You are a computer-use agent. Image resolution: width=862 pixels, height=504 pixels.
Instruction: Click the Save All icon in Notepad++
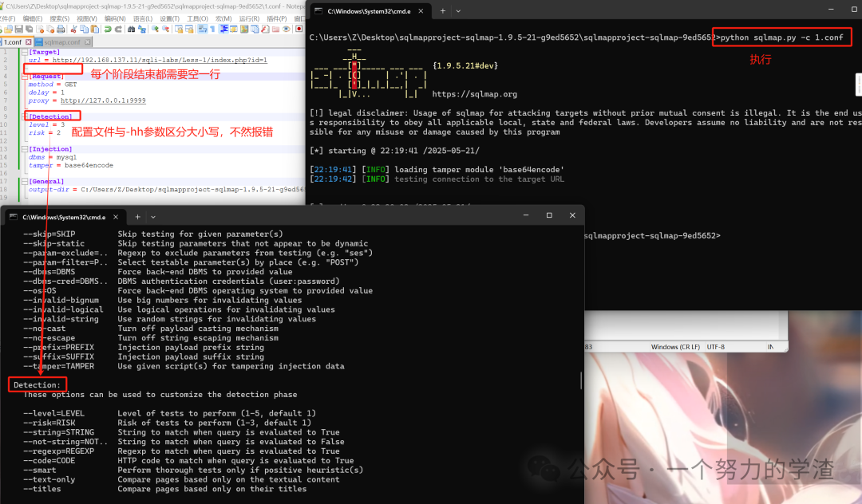[x=30, y=29]
